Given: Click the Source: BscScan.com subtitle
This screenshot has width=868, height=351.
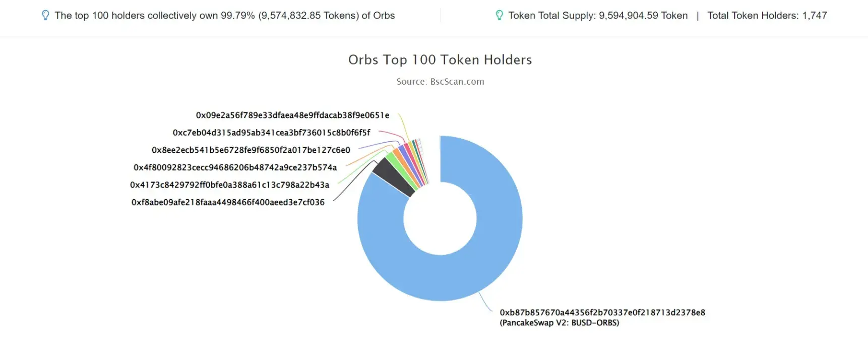Looking at the screenshot, I should pyautogui.click(x=440, y=82).
